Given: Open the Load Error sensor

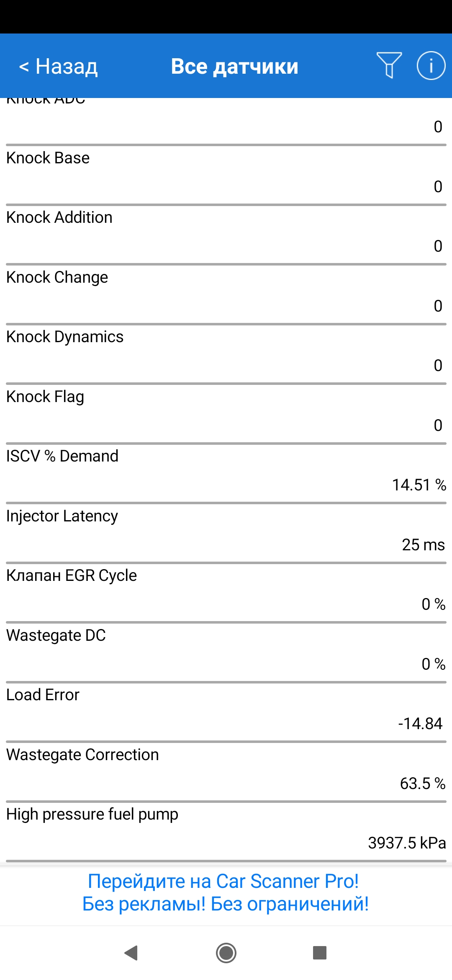Looking at the screenshot, I should point(226,712).
